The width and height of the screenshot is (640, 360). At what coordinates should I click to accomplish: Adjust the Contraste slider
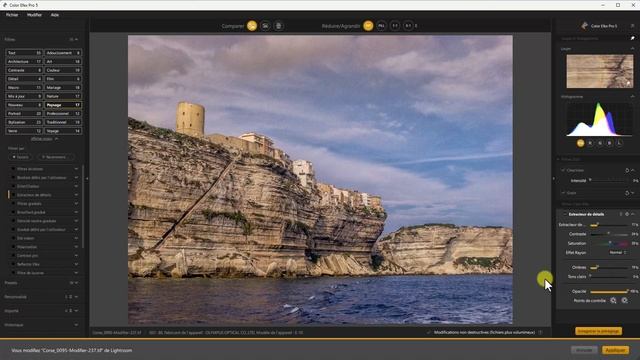coord(609,234)
